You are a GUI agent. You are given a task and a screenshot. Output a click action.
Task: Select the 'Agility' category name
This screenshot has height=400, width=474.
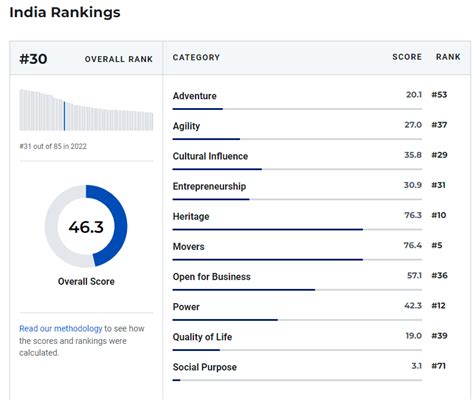click(186, 126)
